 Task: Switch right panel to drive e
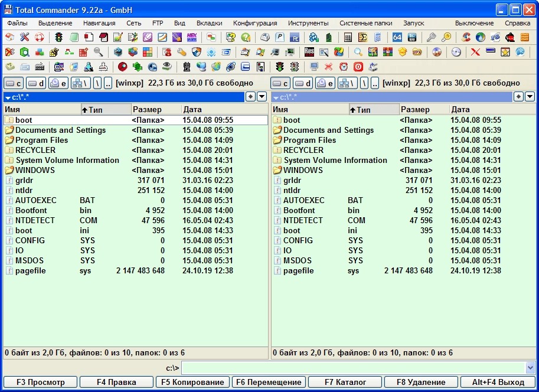click(325, 83)
